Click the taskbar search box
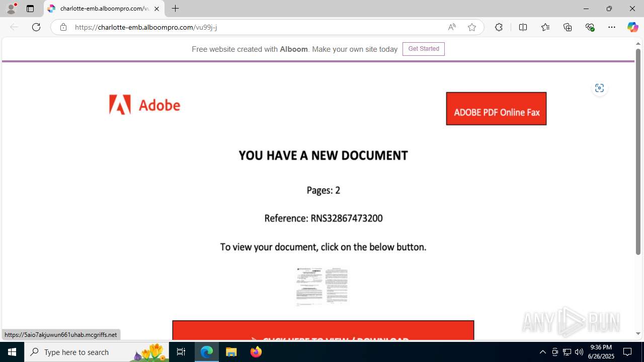The image size is (644, 362). tap(97, 352)
